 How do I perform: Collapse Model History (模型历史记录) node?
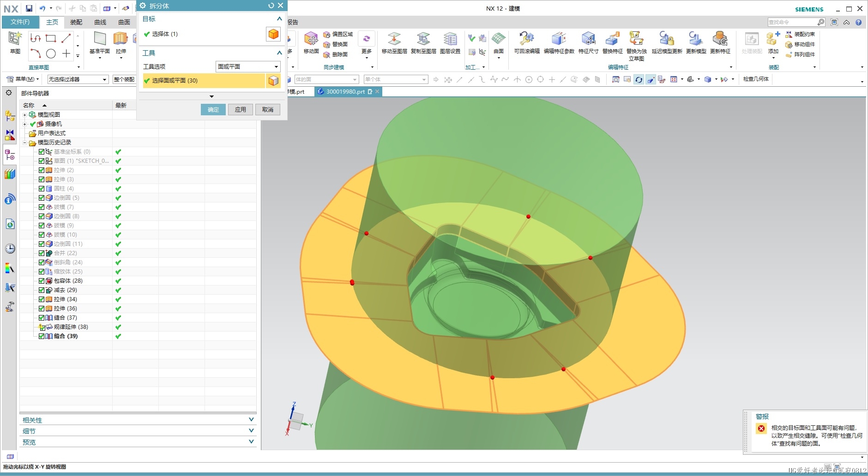click(x=25, y=143)
